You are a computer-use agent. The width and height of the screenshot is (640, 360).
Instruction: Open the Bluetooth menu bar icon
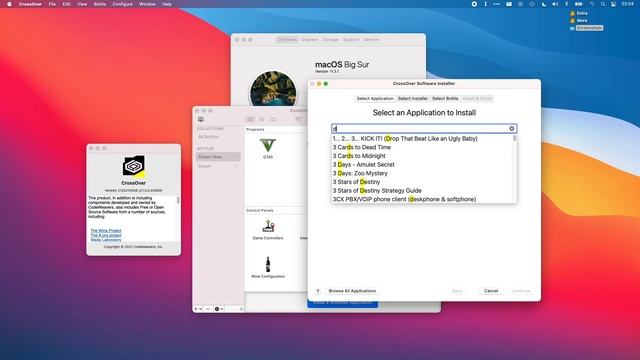click(567, 4)
